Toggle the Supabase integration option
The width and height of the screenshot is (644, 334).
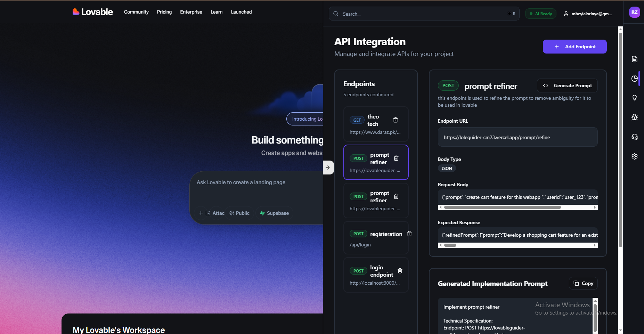274,213
